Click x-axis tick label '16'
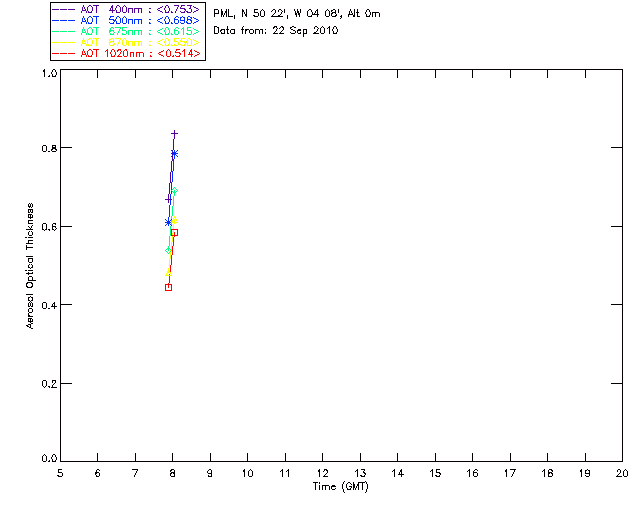Image resolution: width=640 pixels, height=512 pixels. pyautogui.click(x=472, y=473)
